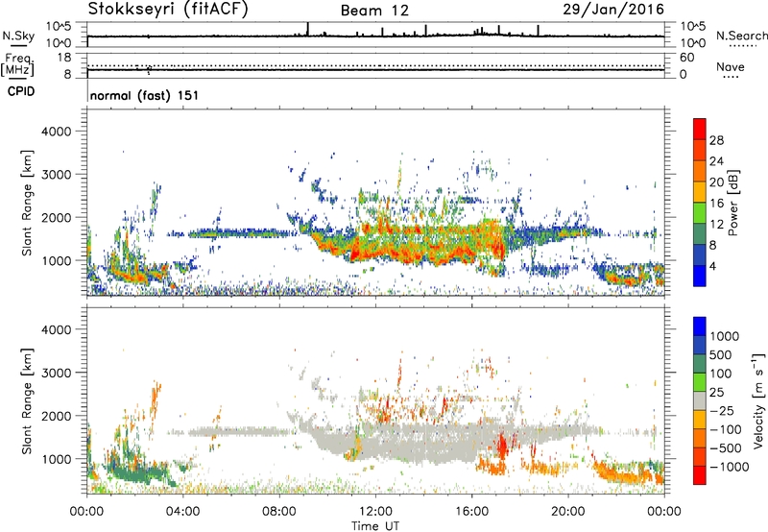The height and width of the screenshot is (532, 768).
Task: Click the Power [dB] colorbar title
Action: (733, 203)
